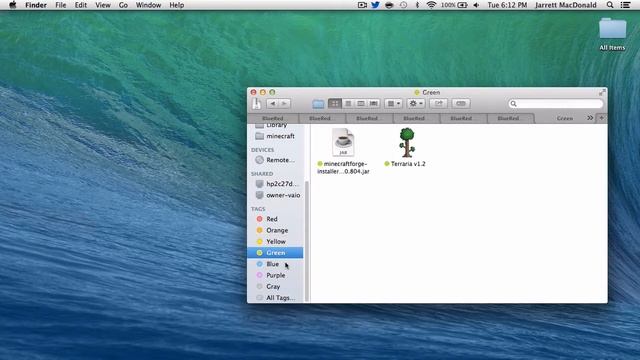Open the Go menu
The width and height of the screenshot is (640, 360).
pyautogui.click(x=123, y=5)
